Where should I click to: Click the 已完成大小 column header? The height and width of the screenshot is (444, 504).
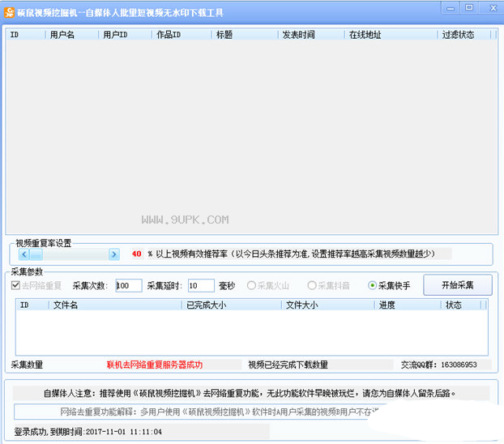tap(232, 305)
